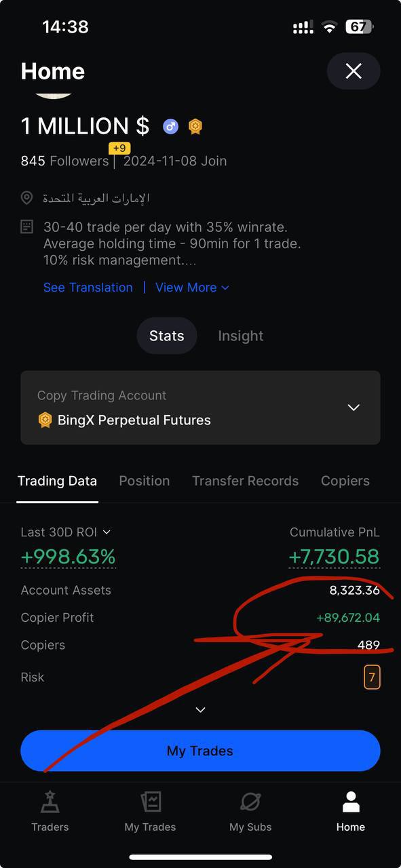
Task: Tap the blue male gender badge
Action: pos(170,126)
